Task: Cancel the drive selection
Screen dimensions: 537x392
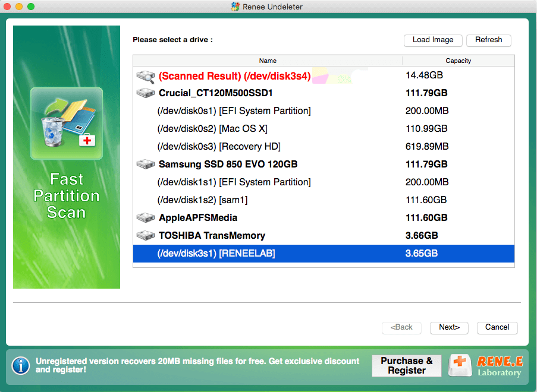Action: click(497, 327)
